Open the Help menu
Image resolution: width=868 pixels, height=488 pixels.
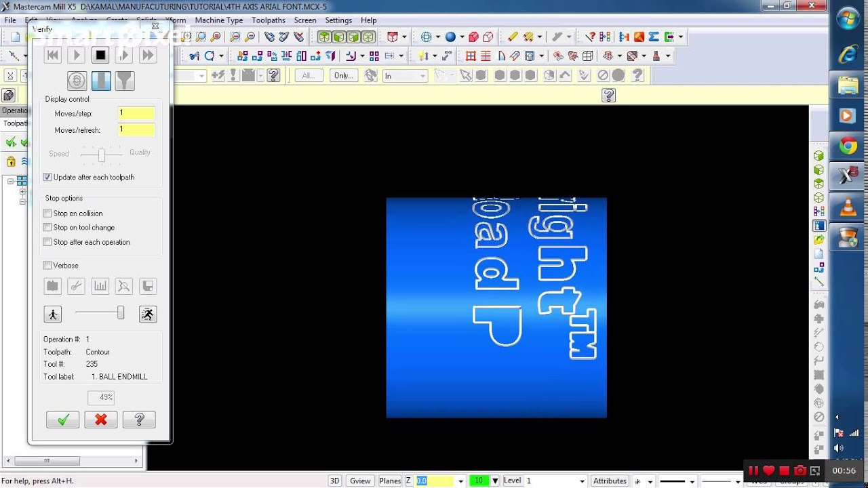click(x=369, y=20)
